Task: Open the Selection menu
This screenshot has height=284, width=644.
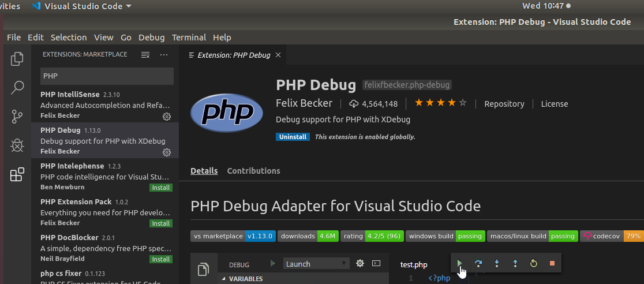Action: [x=69, y=38]
